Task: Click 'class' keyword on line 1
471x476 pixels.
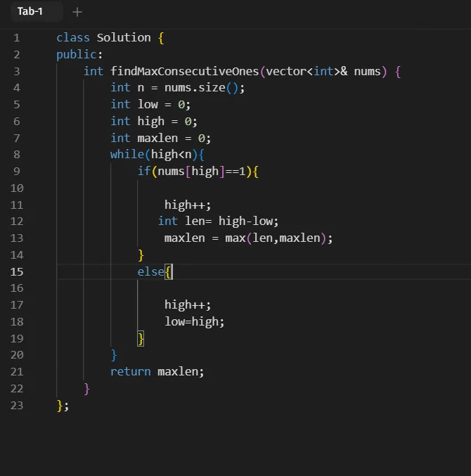Action: point(73,38)
